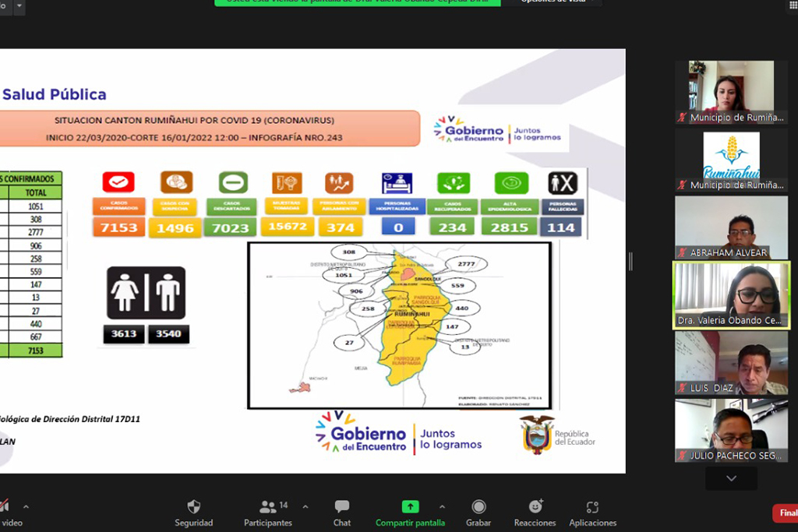The image size is (798, 532).
Task: Click muted mic icon on Luis Diaz's tile
Action: [683, 388]
